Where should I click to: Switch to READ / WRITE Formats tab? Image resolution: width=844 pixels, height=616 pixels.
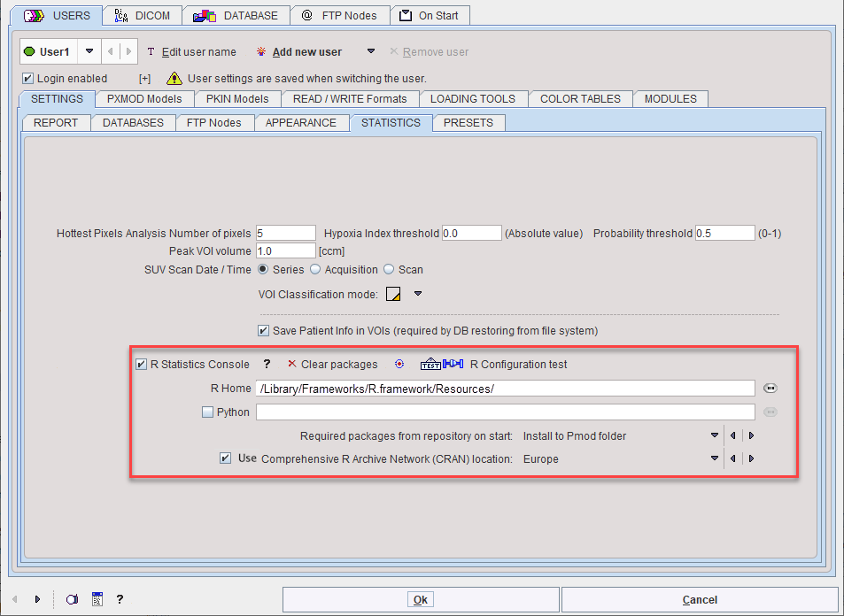tap(350, 99)
